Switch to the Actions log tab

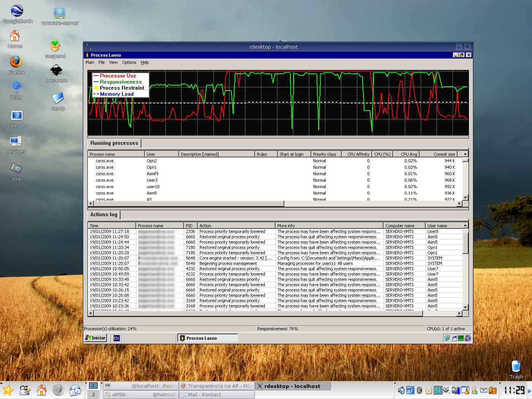(x=104, y=215)
